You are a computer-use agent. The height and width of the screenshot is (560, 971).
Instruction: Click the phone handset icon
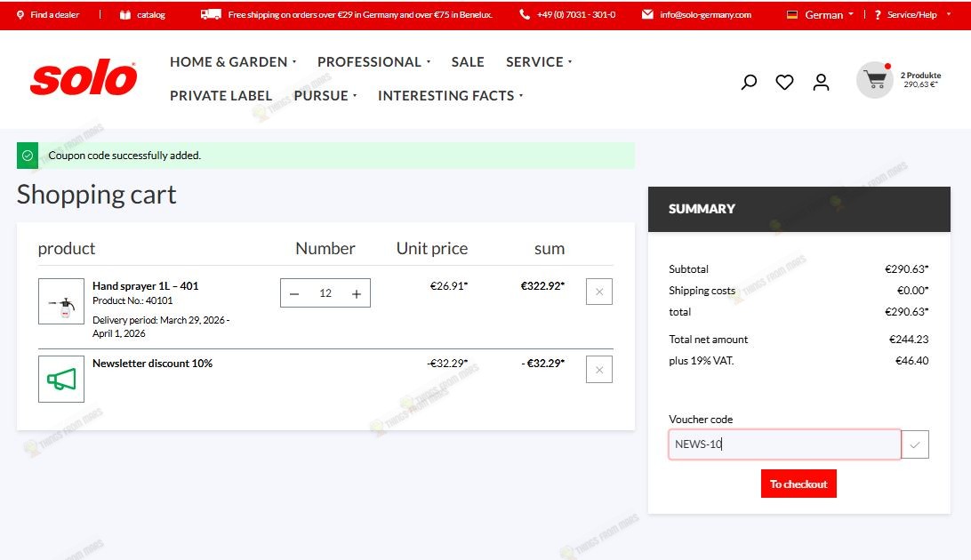(525, 14)
